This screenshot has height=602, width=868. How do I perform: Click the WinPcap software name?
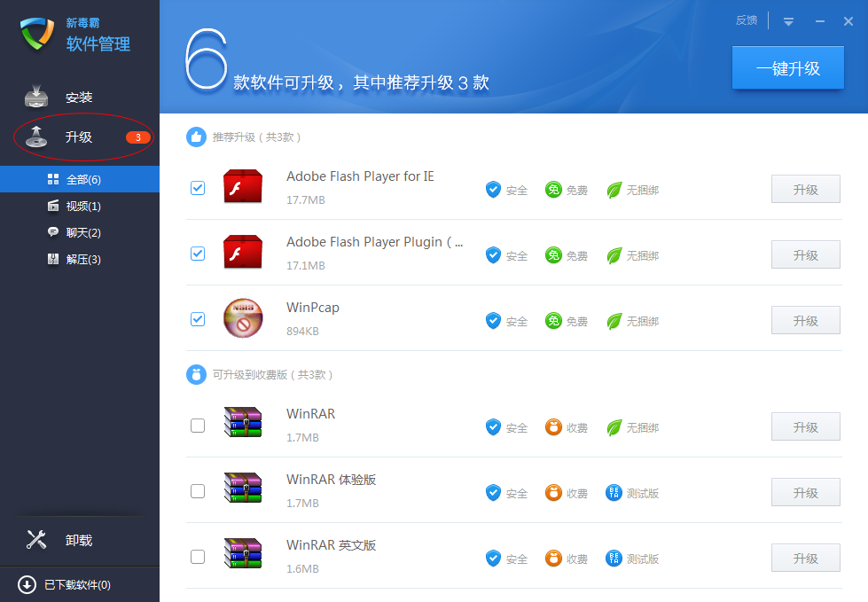coord(313,308)
